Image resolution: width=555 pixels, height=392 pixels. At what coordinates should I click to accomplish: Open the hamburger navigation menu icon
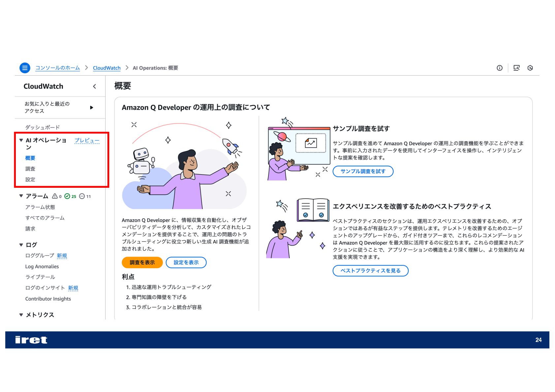tap(25, 68)
